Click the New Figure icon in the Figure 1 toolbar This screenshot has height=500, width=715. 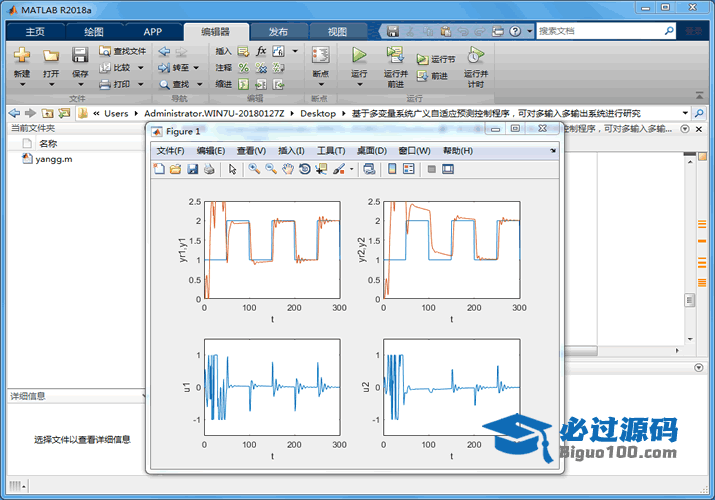159,169
